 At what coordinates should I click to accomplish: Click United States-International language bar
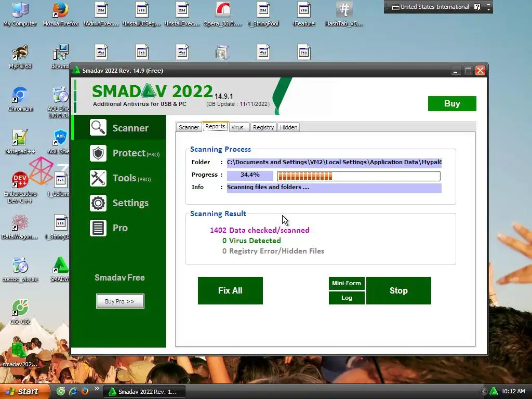[430, 7]
